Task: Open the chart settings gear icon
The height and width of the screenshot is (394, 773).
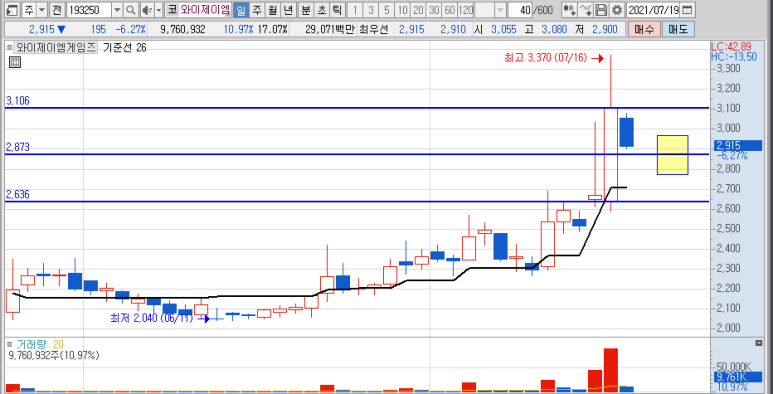Action: click(x=618, y=9)
